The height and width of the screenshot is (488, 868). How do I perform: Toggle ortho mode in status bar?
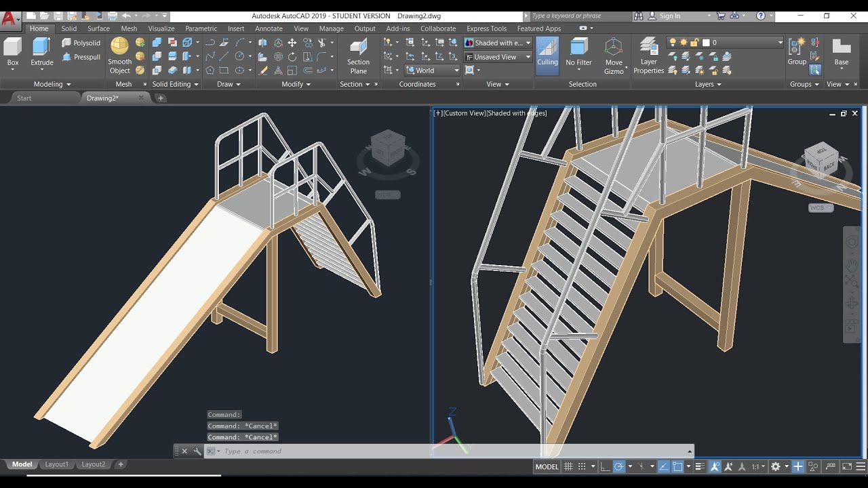pos(605,466)
